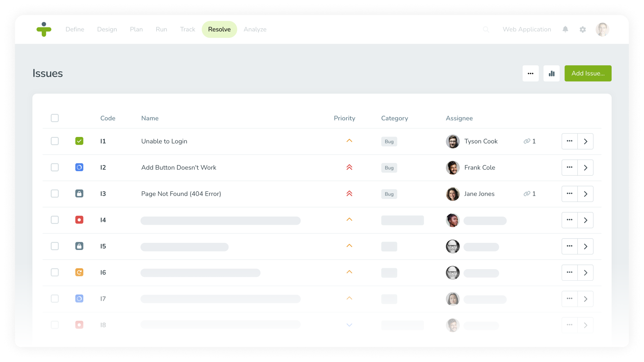Click the green completed status icon for I1
This screenshot has width=644, height=362.
(79, 141)
